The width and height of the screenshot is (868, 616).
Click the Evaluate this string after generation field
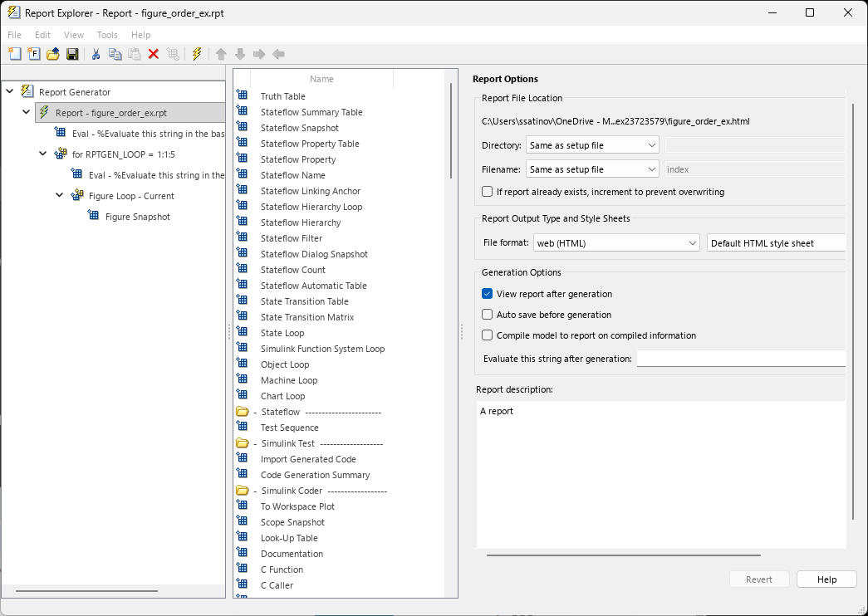click(x=740, y=358)
